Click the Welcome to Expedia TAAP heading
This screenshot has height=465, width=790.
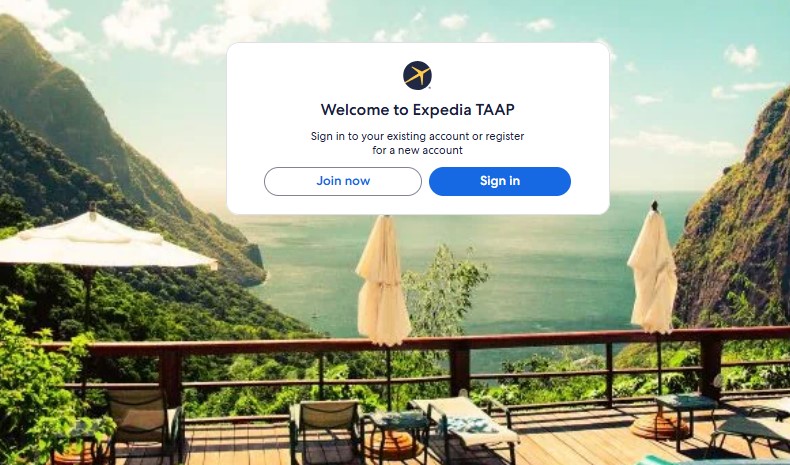[418, 110]
